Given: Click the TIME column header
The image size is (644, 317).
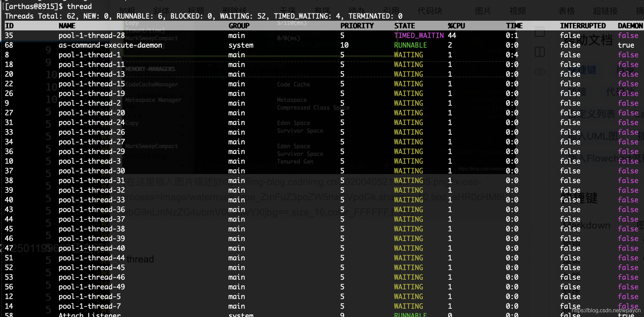Looking at the screenshot, I should click(x=514, y=26).
